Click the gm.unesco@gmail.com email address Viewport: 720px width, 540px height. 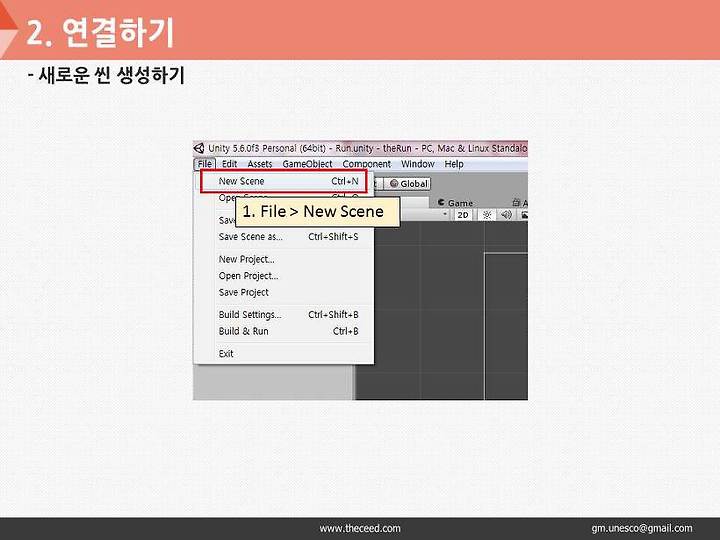tap(641, 529)
